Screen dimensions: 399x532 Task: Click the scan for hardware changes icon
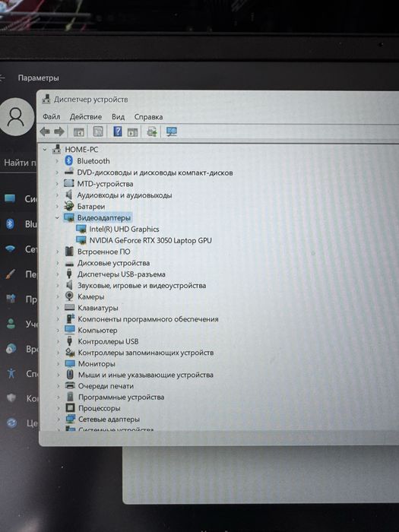click(x=172, y=131)
